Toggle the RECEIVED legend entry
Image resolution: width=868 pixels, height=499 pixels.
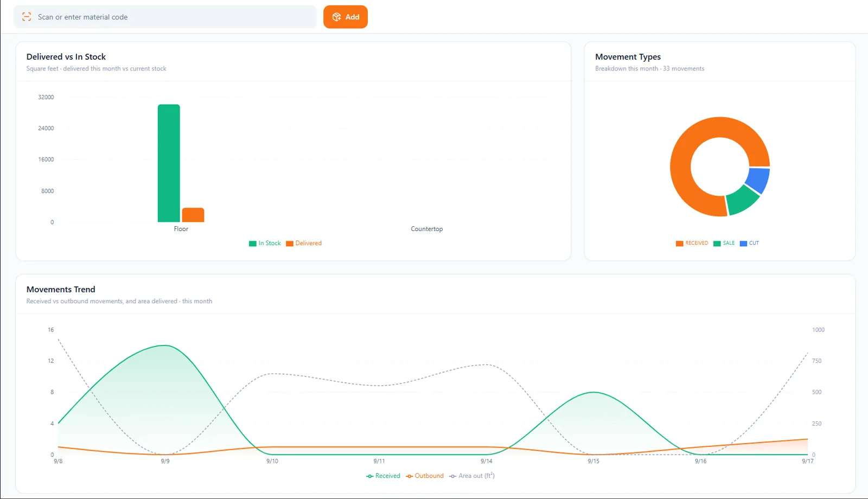coord(692,243)
